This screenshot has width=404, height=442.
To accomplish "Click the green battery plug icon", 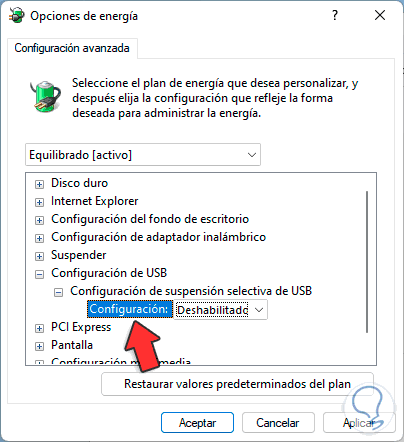I will 45,96.
